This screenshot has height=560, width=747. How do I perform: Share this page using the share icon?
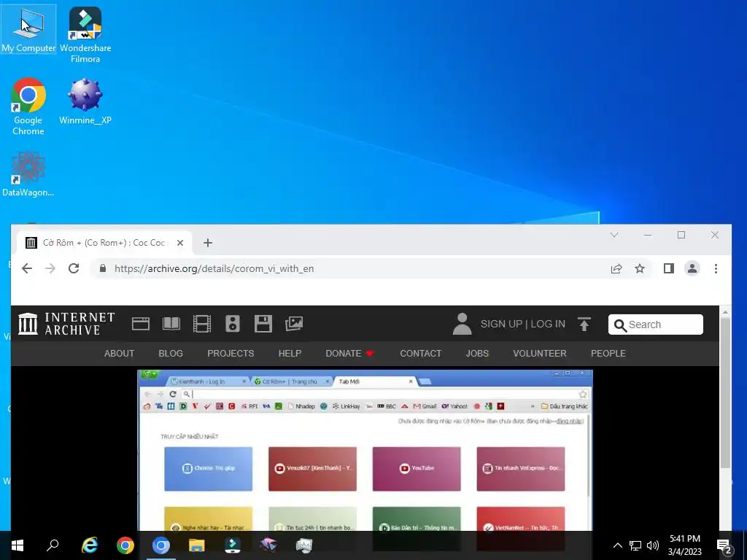click(x=616, y=268)
